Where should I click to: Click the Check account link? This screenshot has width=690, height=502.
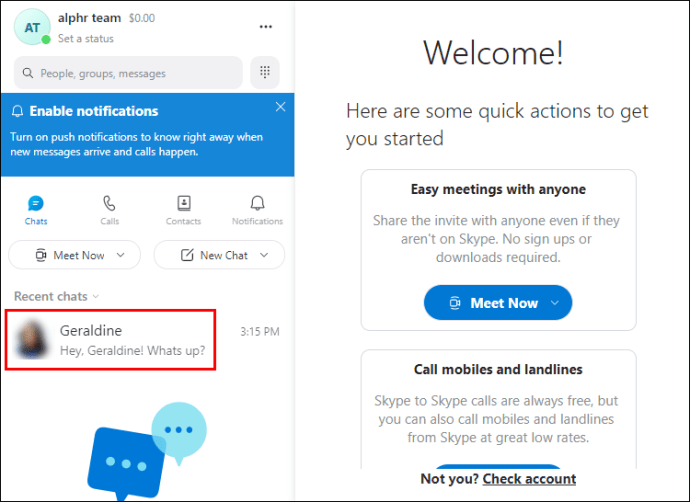529,479
